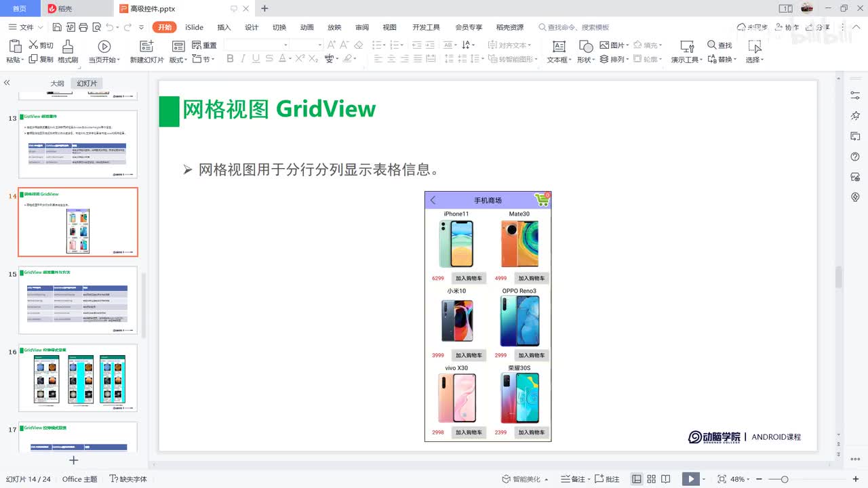Click the 查找 (Find) magnifier button

click(719, 45)
